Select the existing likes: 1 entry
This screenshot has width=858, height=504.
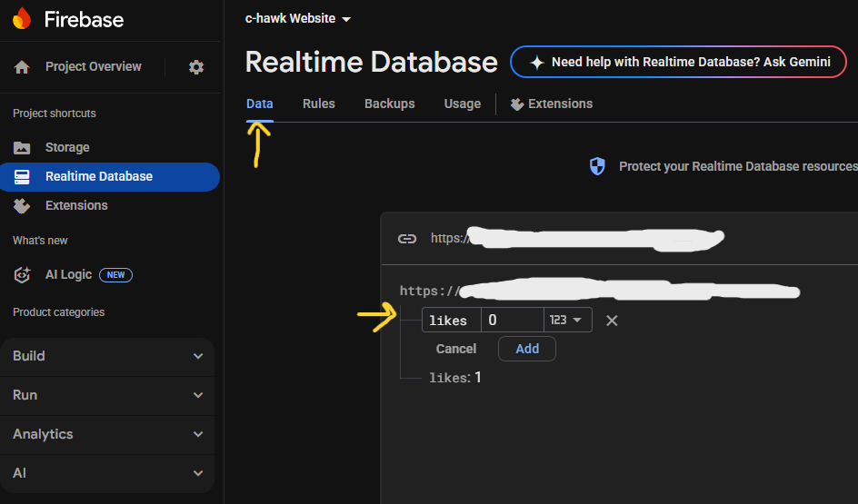click(454, 378)
